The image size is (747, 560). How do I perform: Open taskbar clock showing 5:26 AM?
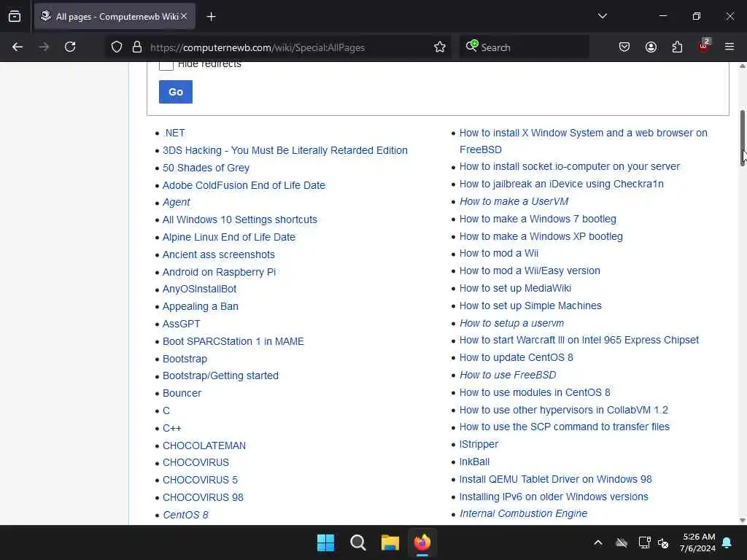[697, 542]
